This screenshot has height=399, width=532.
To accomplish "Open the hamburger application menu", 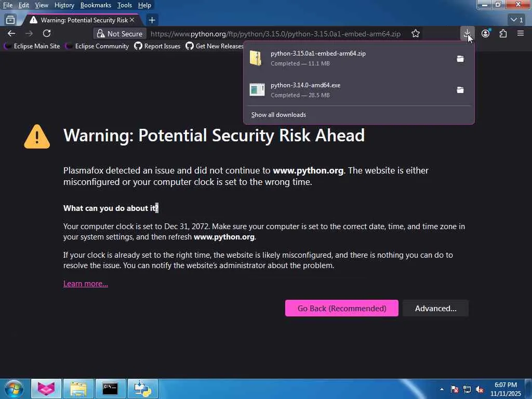I will coord(521,33).
